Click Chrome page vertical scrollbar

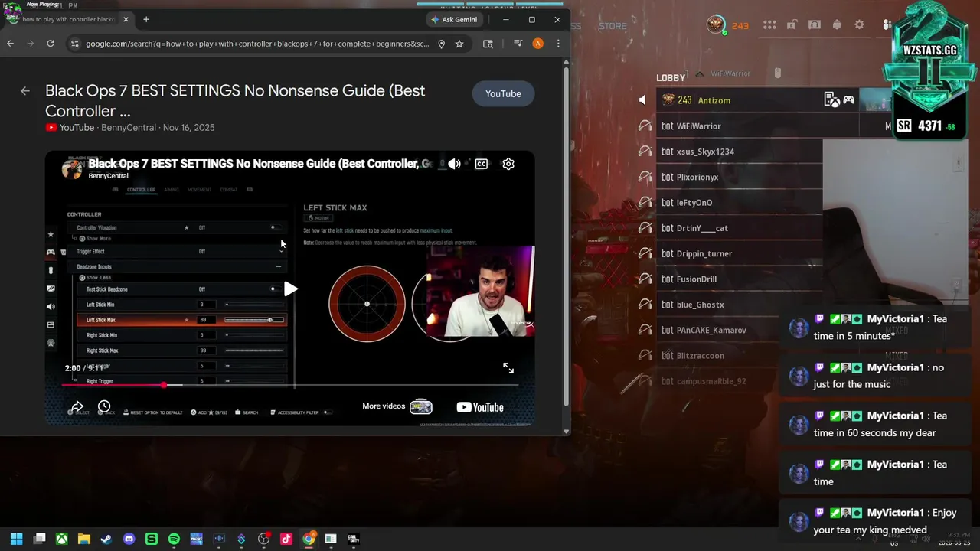(x=566, y=237)
